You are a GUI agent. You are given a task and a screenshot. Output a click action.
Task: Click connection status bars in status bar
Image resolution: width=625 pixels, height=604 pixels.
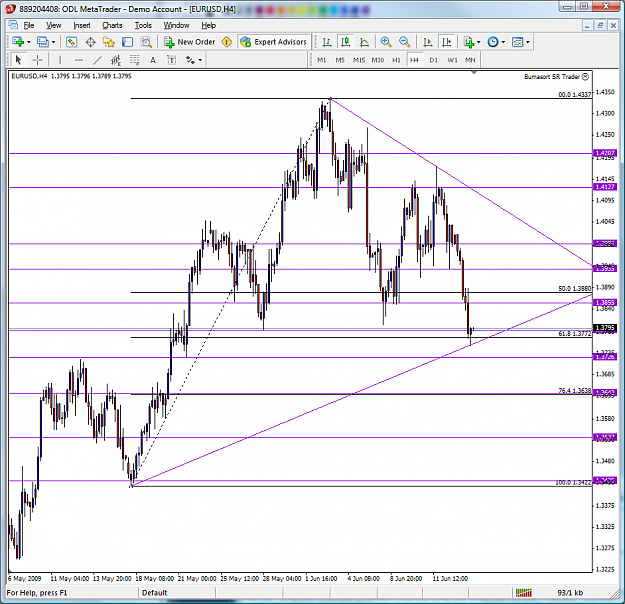coord(524,593)
